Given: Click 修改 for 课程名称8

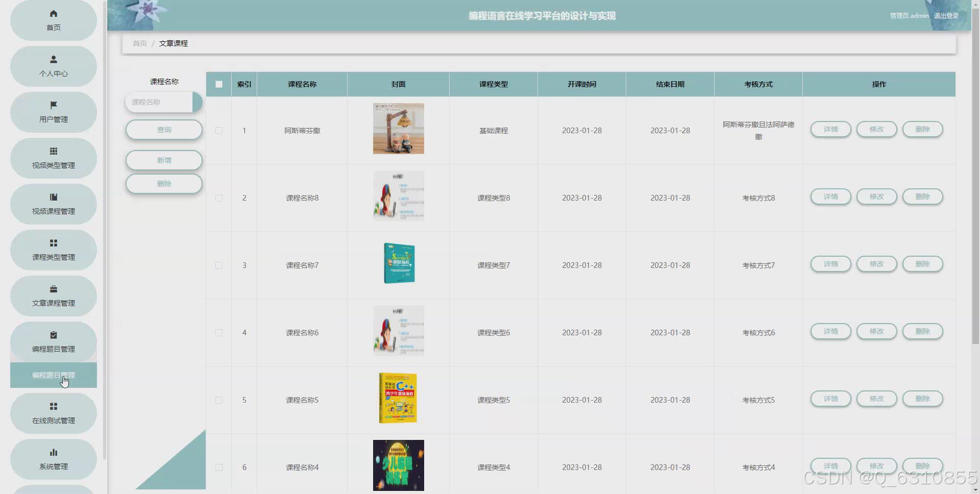Looking at the screenshot, I should pyautogui.click(x=876, y=196).
